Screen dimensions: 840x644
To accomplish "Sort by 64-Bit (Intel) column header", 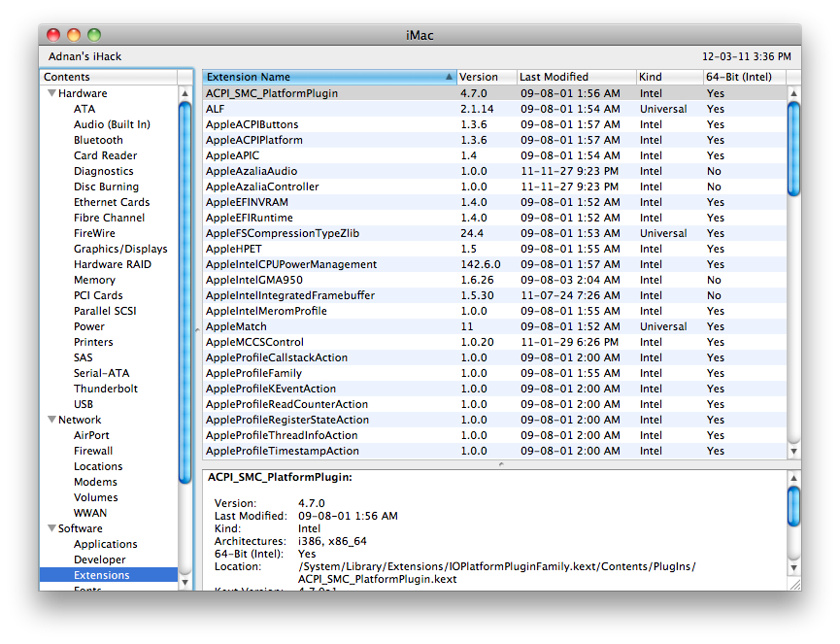I will click(745, 77).
